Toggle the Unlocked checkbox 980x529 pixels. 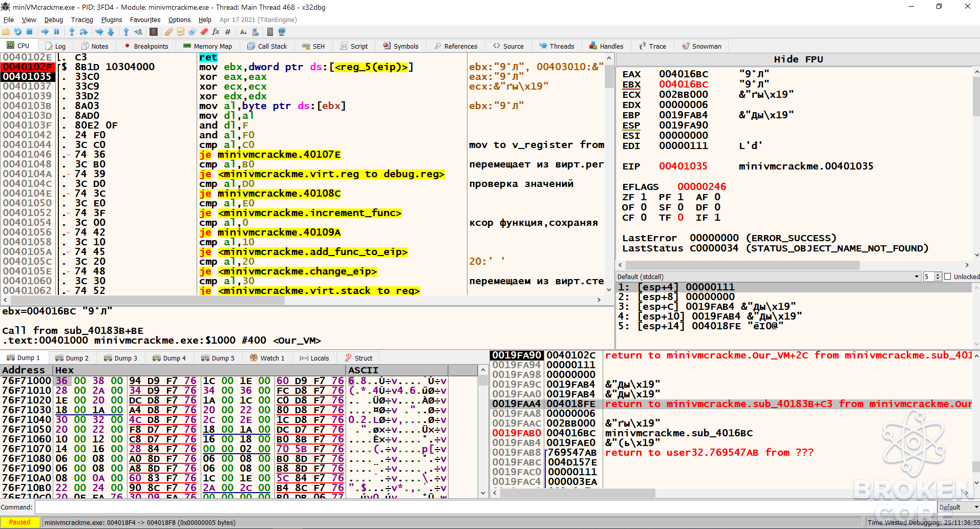click(x=948, y=277)
